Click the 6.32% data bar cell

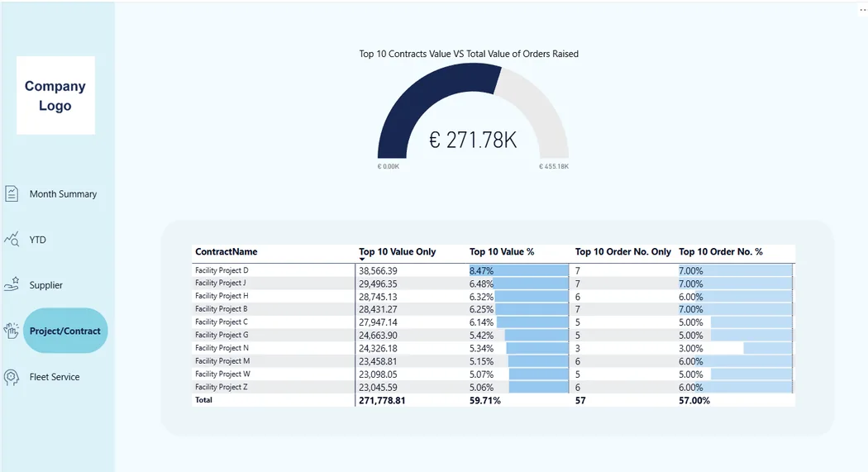click(518, 297)
